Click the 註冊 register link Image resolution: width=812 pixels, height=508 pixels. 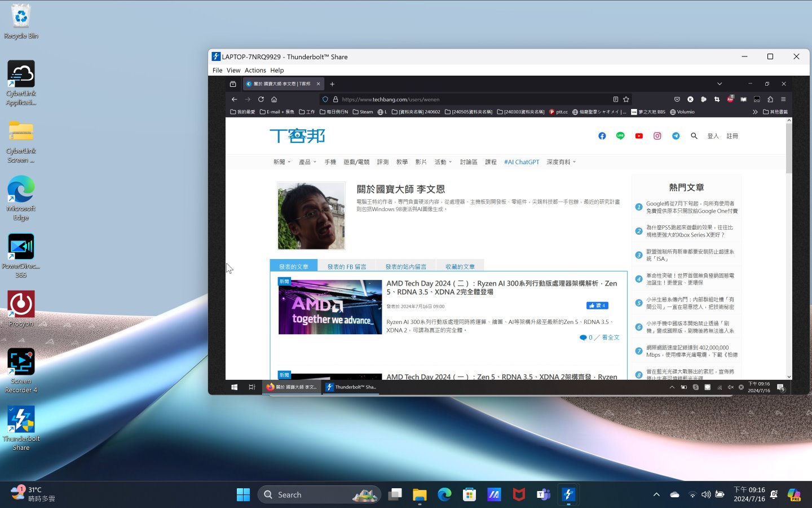(732, 136)
